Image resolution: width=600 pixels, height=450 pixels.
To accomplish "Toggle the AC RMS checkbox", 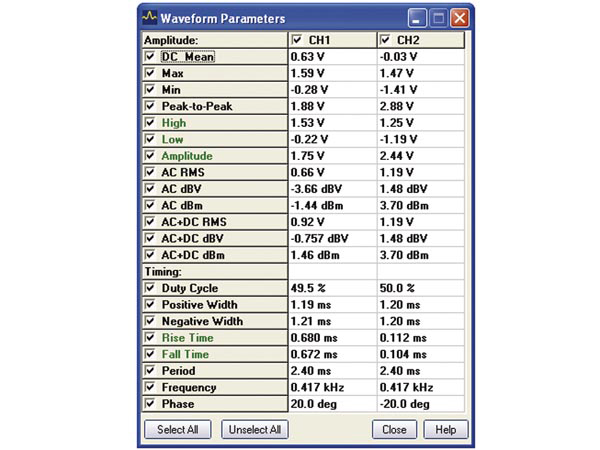I will click(149, 172).
